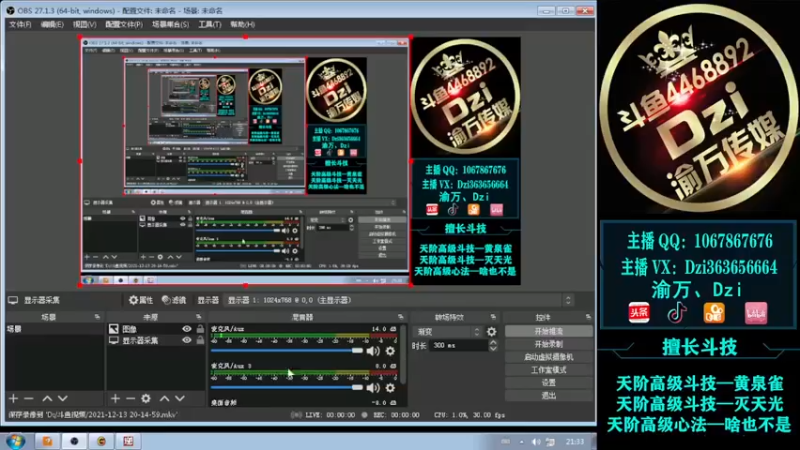Decrease the 300 ms duration with the down arrow

coord(493,348)
